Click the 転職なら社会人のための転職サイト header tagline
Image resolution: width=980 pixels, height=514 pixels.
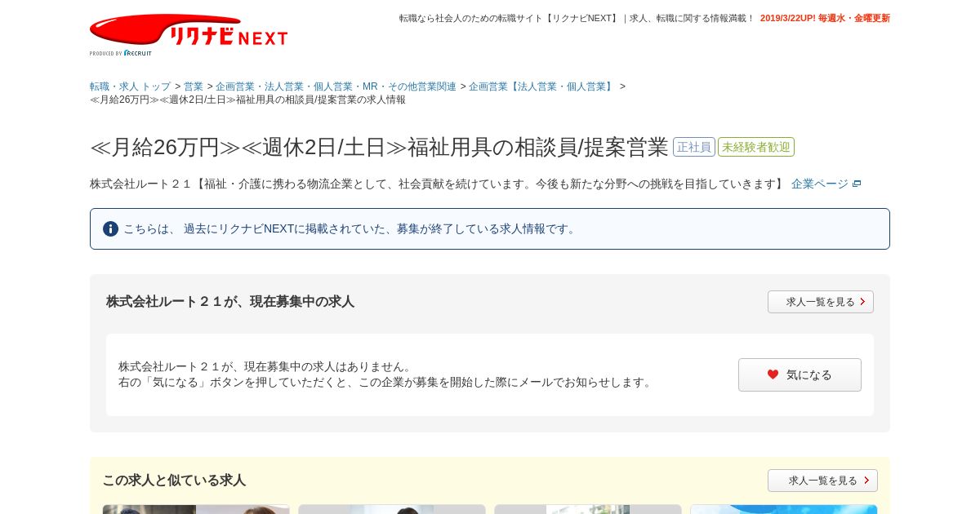click(577, 18)
